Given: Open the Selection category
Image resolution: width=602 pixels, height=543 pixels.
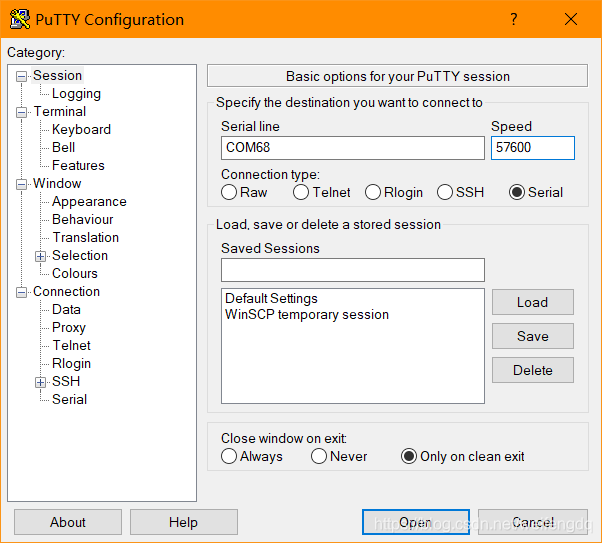Looking at the screenshot, I should click(80, 255).
